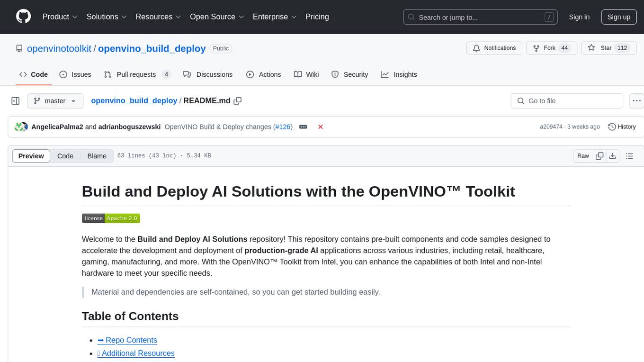Screen dimensions: 644x362
Task: Switch to the Issues tab
Action: pyautogui.click(x=75, y=74)
